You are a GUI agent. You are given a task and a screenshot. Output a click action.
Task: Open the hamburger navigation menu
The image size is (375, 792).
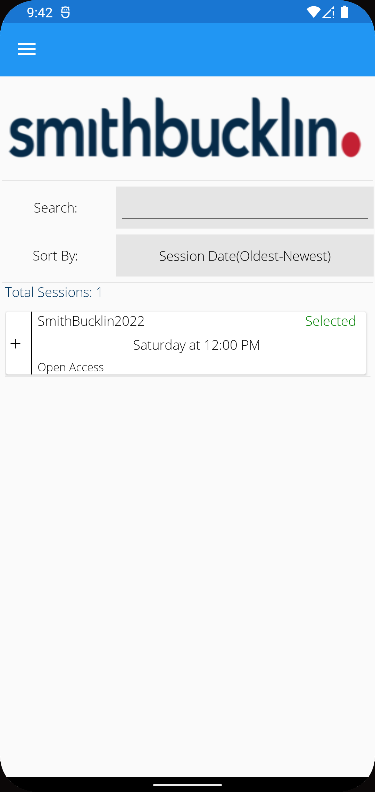[x=27, y=49]
